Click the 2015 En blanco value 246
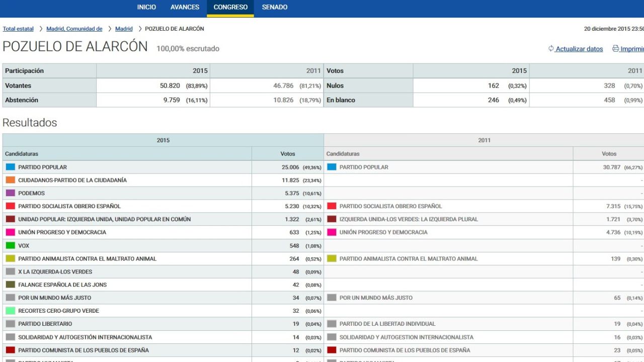 pyautogui.click(x=494, y=100)
